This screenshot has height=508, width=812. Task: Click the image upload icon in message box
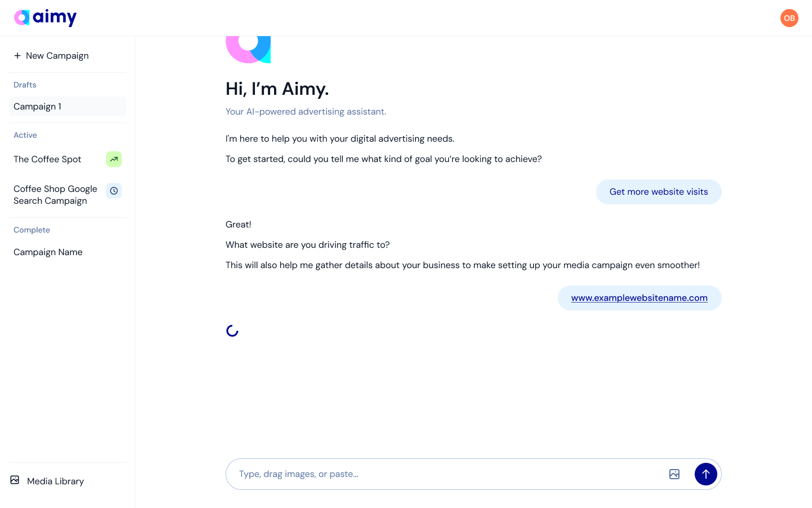pyautogui.click(x=674, y=474)
